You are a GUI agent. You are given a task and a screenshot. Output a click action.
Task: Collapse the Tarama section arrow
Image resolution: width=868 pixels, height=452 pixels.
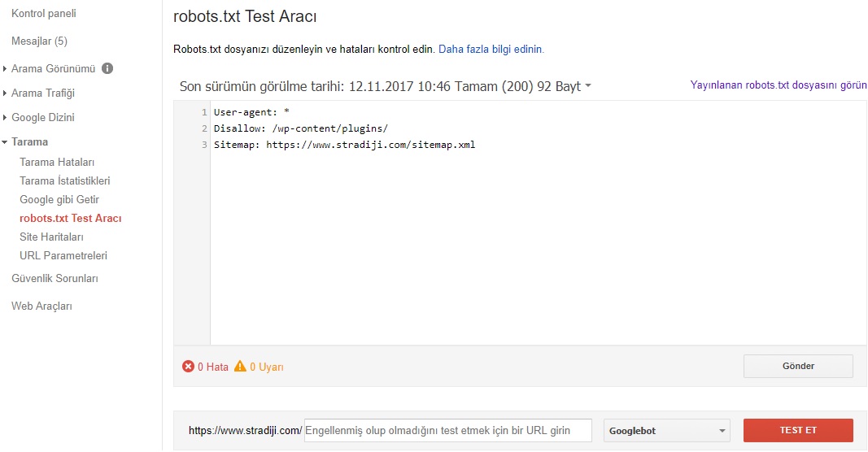pos(4,142)
